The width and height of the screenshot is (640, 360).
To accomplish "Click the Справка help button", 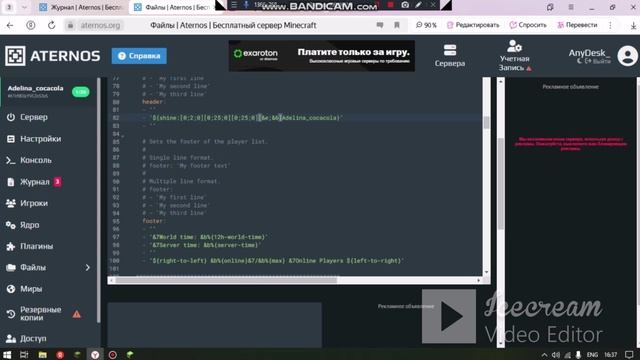I will pyautogui.click(x=139, y=56).
